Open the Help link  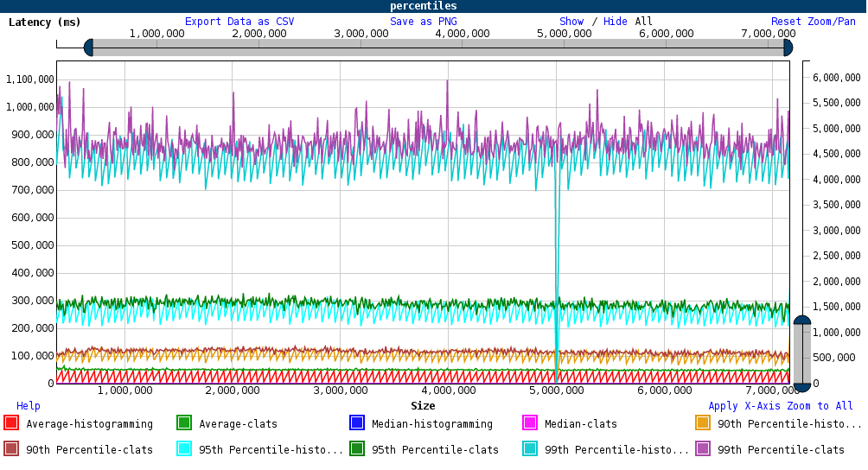(29, 406)
